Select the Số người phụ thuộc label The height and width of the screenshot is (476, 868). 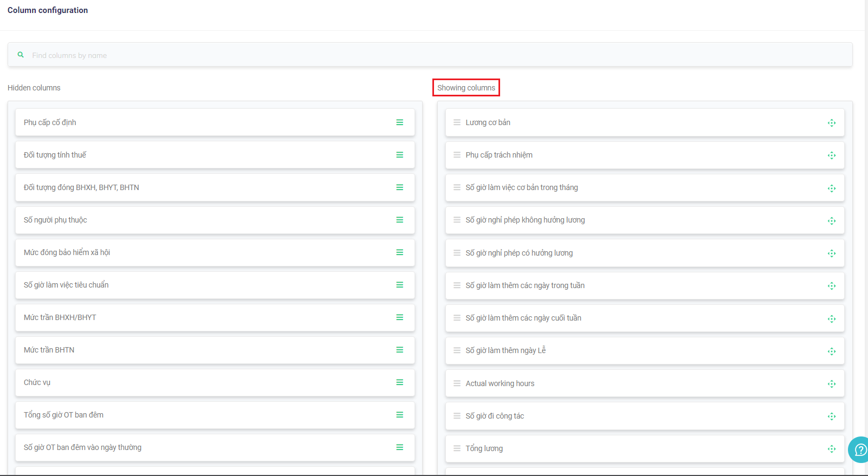pyautogui.click(x=55, y=220)
